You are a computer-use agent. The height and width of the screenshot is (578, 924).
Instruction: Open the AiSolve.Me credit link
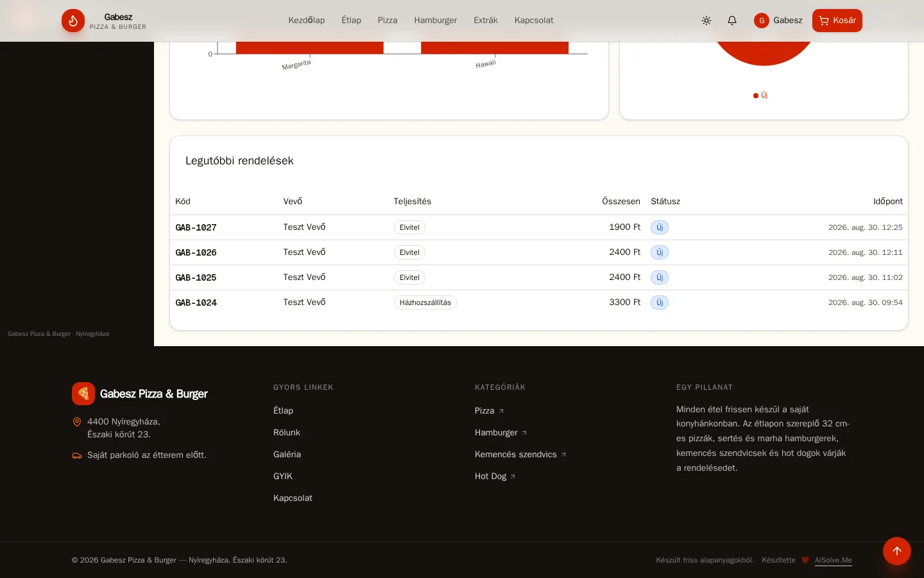(833, 560)
